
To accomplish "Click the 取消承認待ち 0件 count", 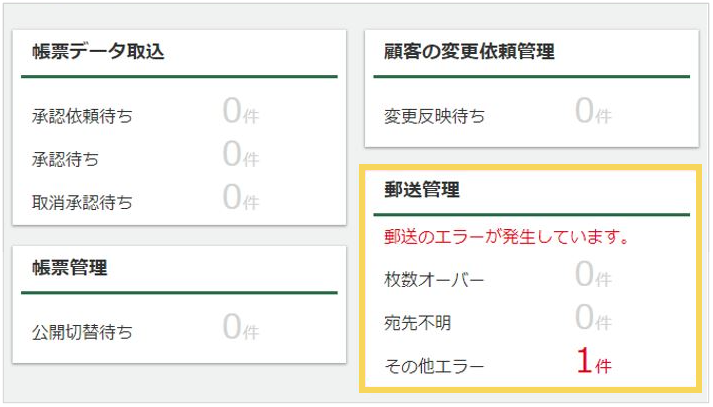I will point(240,199).
